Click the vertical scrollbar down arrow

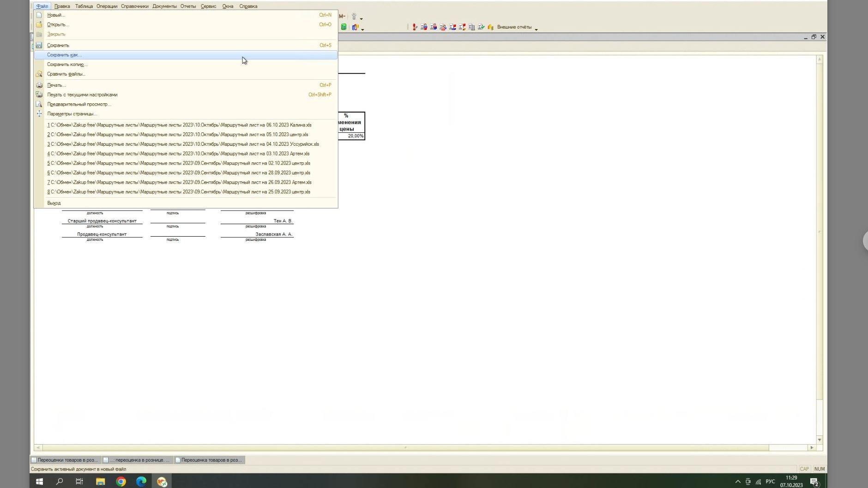[820, 440]
